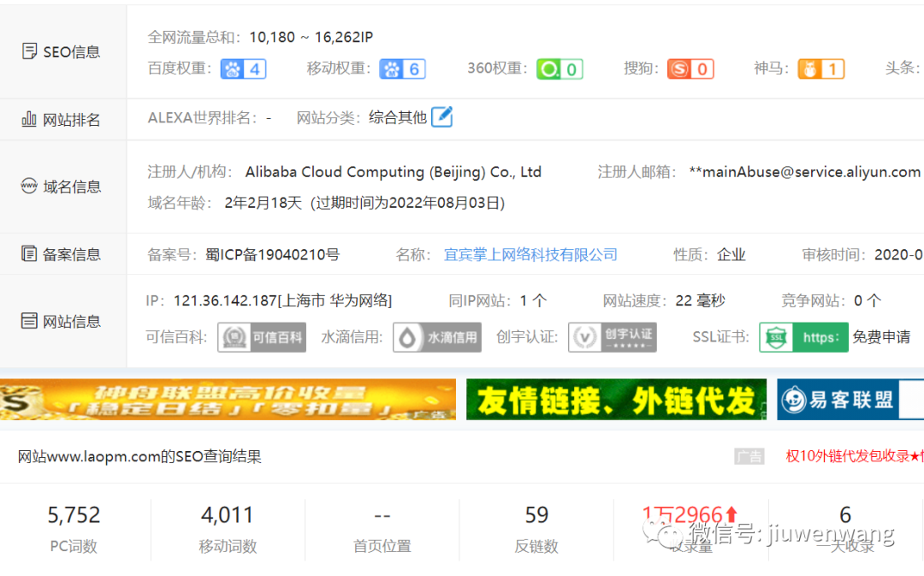Click the 同IP网站 count 1 个
The height and width of the screenshot is (576, 924).
533,300
